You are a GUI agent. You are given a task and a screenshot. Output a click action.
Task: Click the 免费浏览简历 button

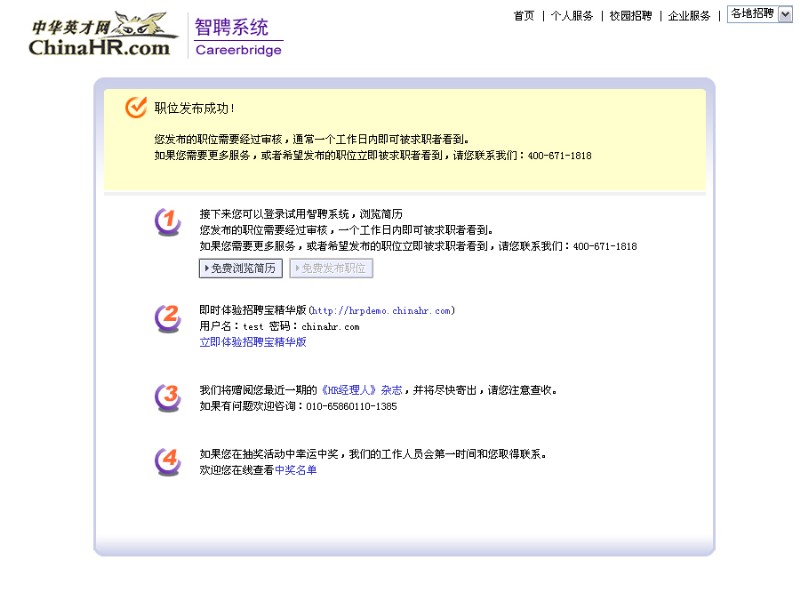pyautogui.click(x=241, y=268)
